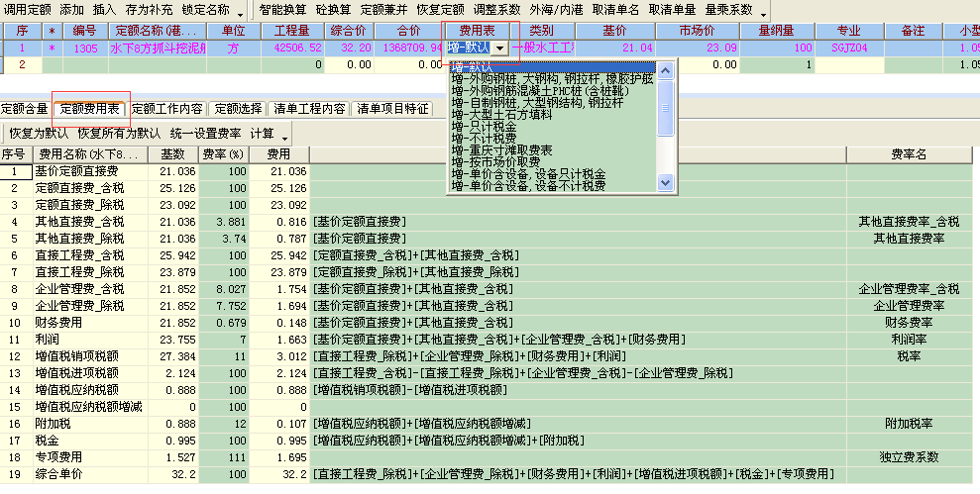This screenshot has height=494, width=980.
Task: Click the 外海/内港 toolbar option
Action: 557,9
